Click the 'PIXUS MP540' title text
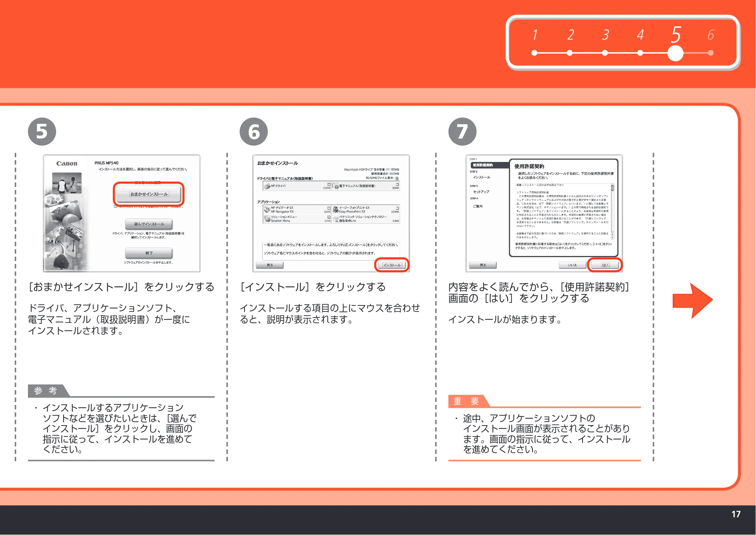 click(107, 163)
